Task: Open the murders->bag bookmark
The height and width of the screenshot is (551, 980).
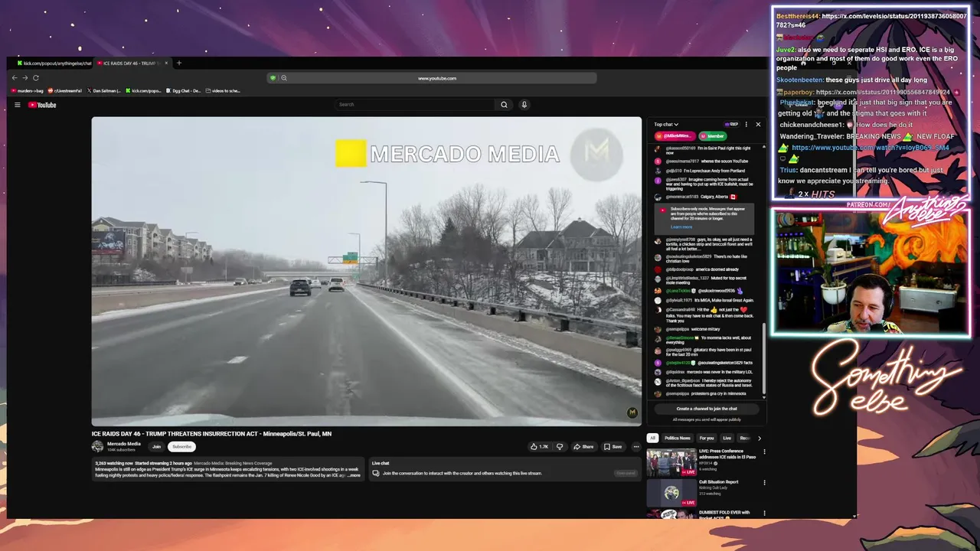Action: (x=26, y=90)
